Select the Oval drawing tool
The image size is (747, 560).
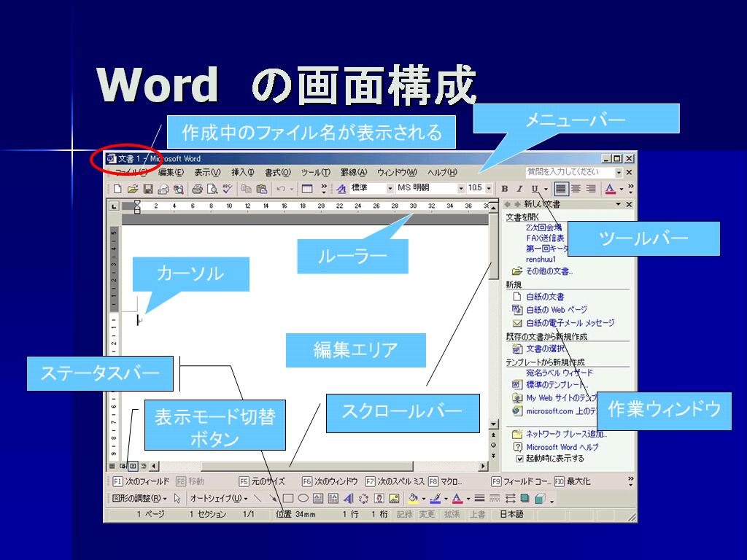coord(303,499)
